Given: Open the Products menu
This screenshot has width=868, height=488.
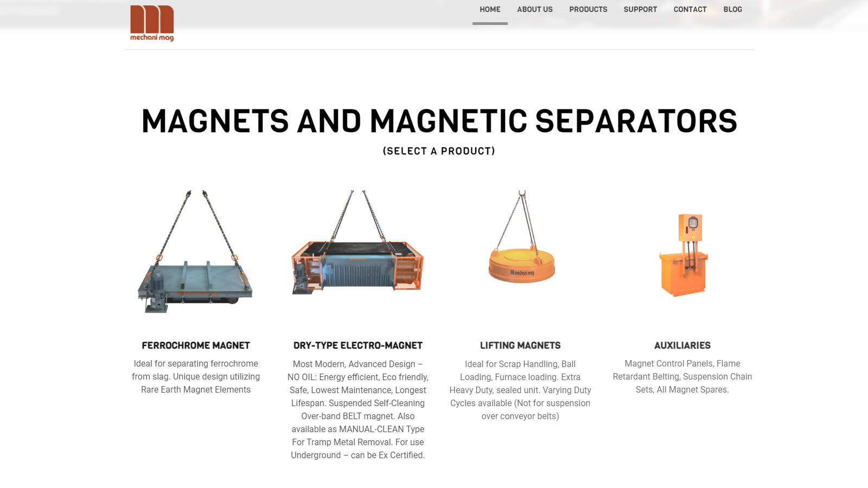Looking at the screenshot, I should pyautogui.click(x=588, y=9).
